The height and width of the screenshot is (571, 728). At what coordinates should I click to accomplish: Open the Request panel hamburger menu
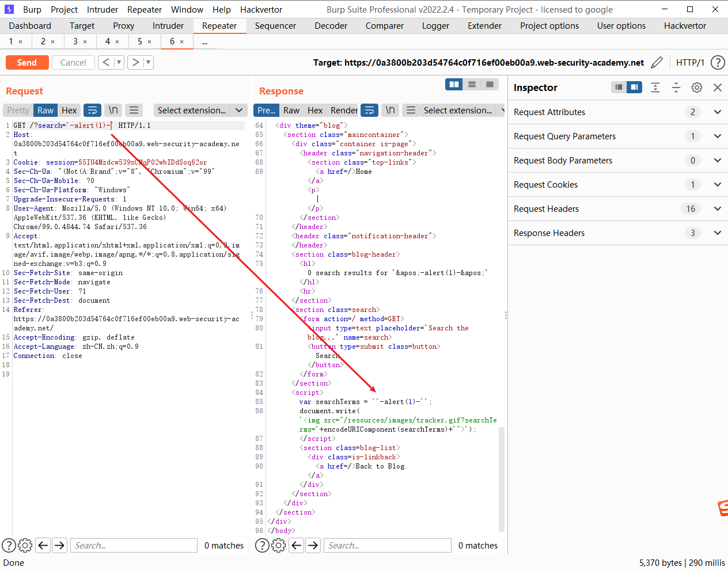134,110
